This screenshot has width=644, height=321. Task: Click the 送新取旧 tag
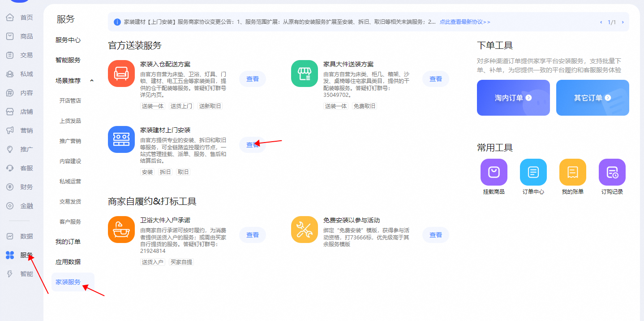[210, 106]
